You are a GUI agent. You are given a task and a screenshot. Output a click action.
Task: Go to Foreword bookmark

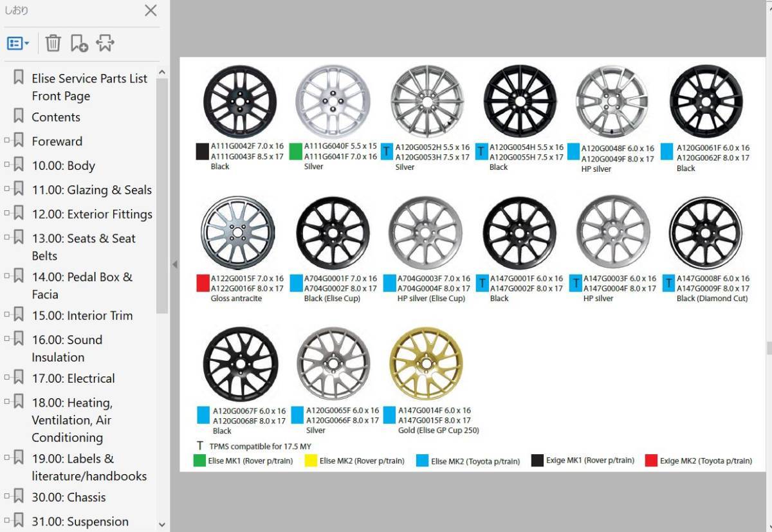(x=57, y=141)
